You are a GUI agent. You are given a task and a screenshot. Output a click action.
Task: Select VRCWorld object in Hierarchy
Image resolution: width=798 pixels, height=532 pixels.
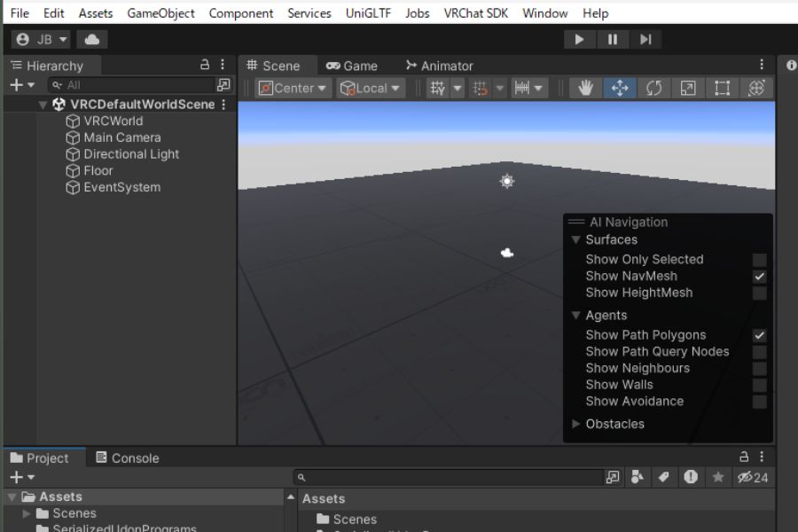coord(113,121)
